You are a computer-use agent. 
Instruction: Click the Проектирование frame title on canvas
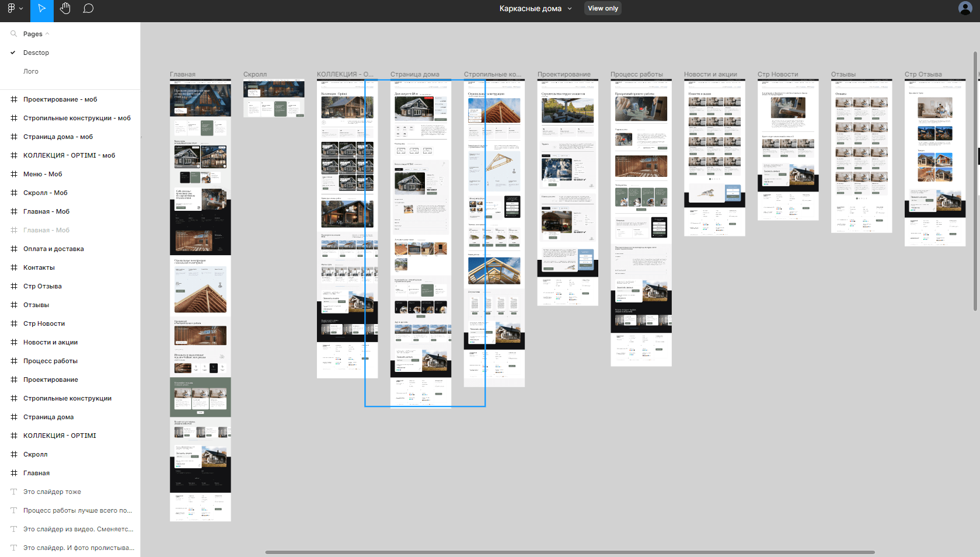tap(564, 74)
